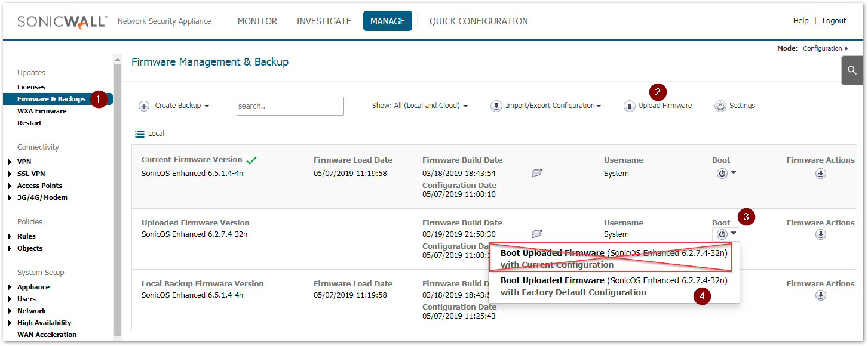This screenshot has height=346, width=868.
Task: Open Restart in the sidebar
Action: [29, 123]
